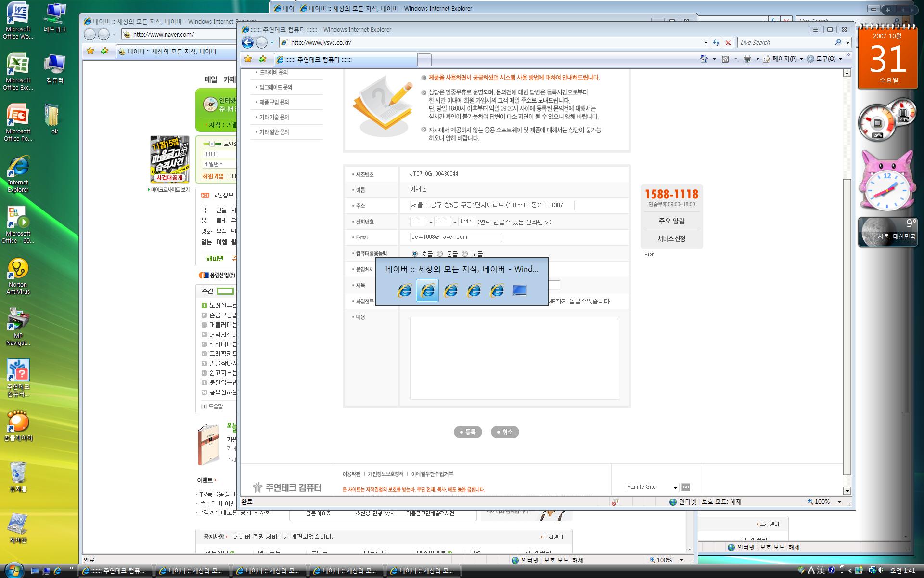Image resolution: width=924 pixels, height=578 pixels.
Task: Open the Live Search provider dropdown arrow
Action: (847, 42)
